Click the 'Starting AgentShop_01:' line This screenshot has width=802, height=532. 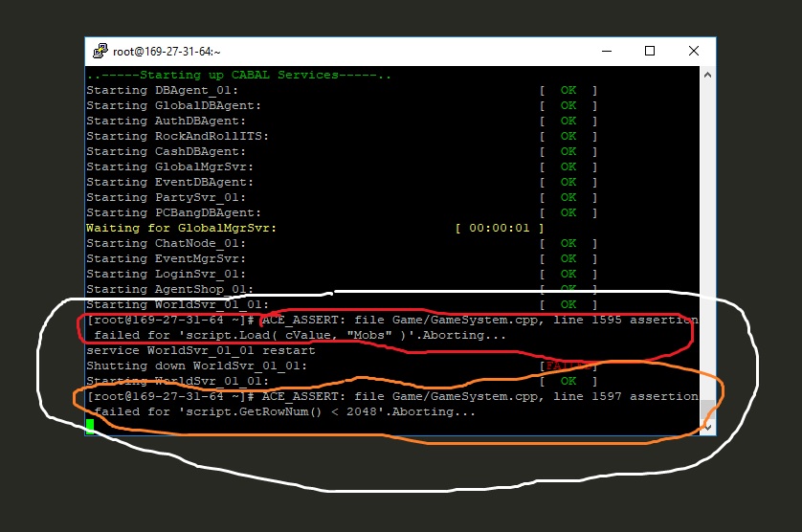tap(169, 290)
